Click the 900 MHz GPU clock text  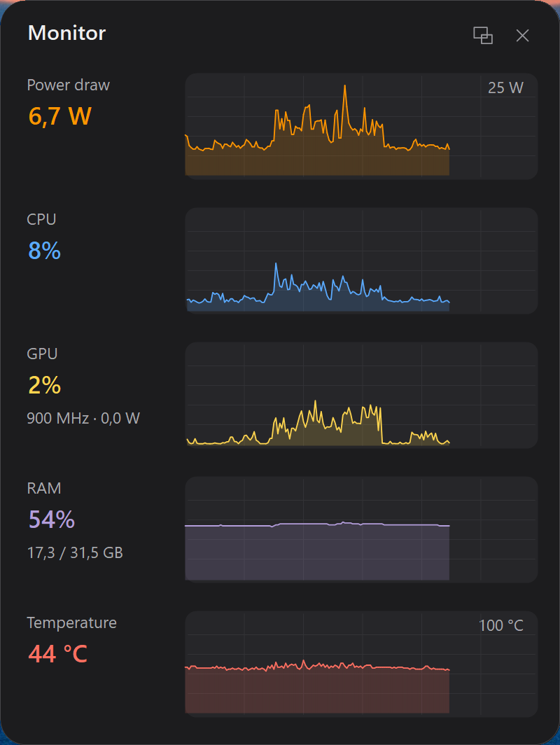tap(58, 418)
